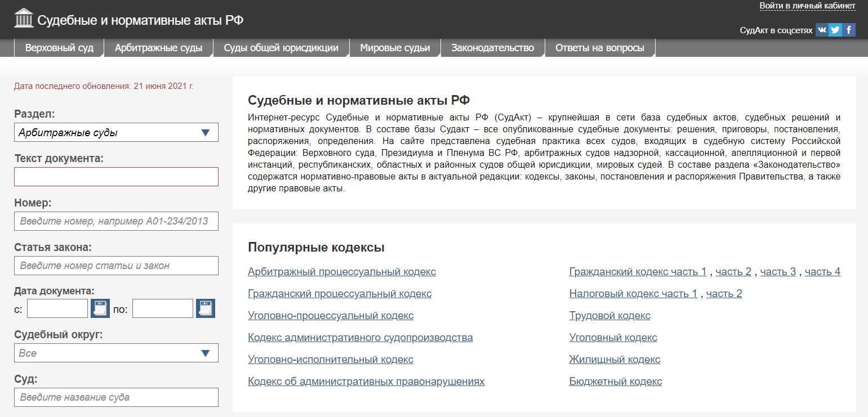Click the last update date text
The image size is (868, 417).
click(104, 86)
